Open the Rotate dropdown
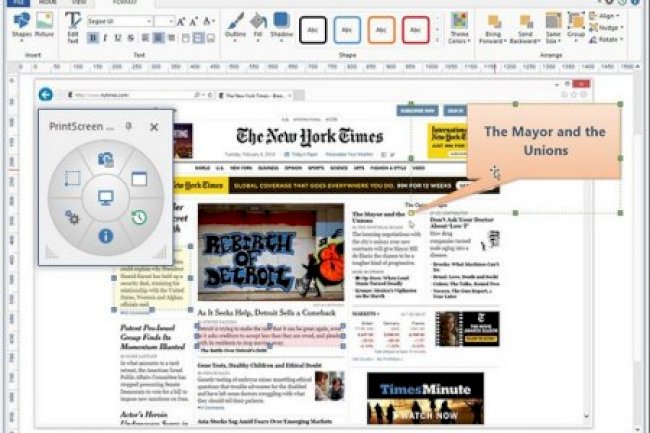The image size is (650, 433). click(x=606, y=39)
